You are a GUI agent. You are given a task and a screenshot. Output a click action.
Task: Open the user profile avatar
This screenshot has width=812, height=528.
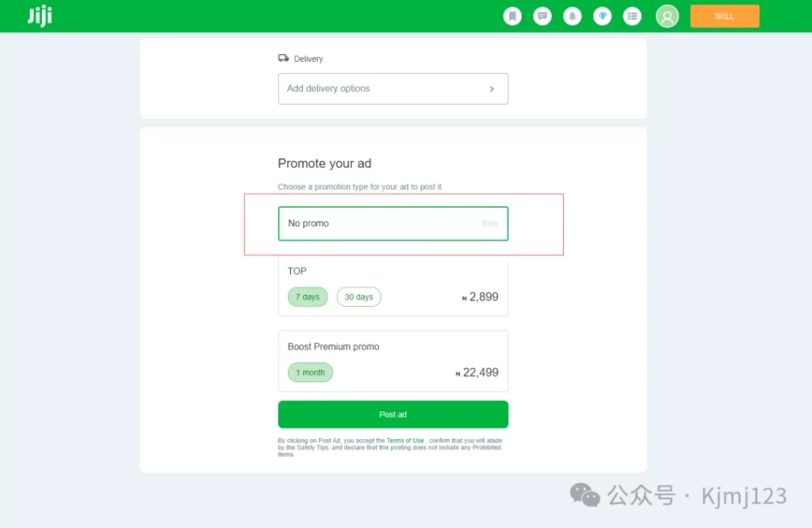(667, 16)
